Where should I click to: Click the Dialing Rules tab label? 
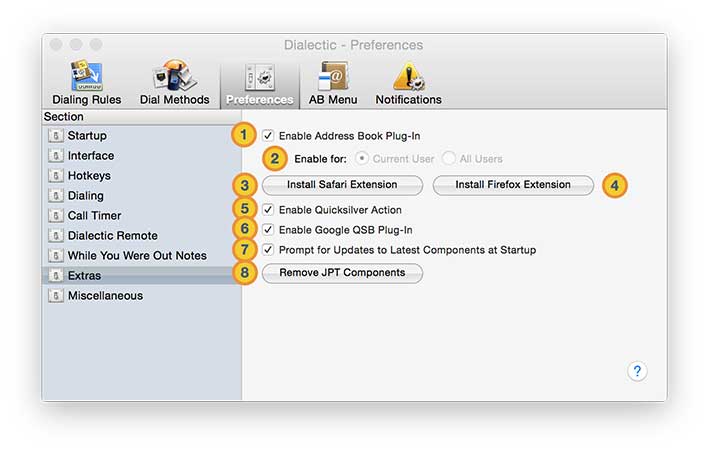point(87,100)
